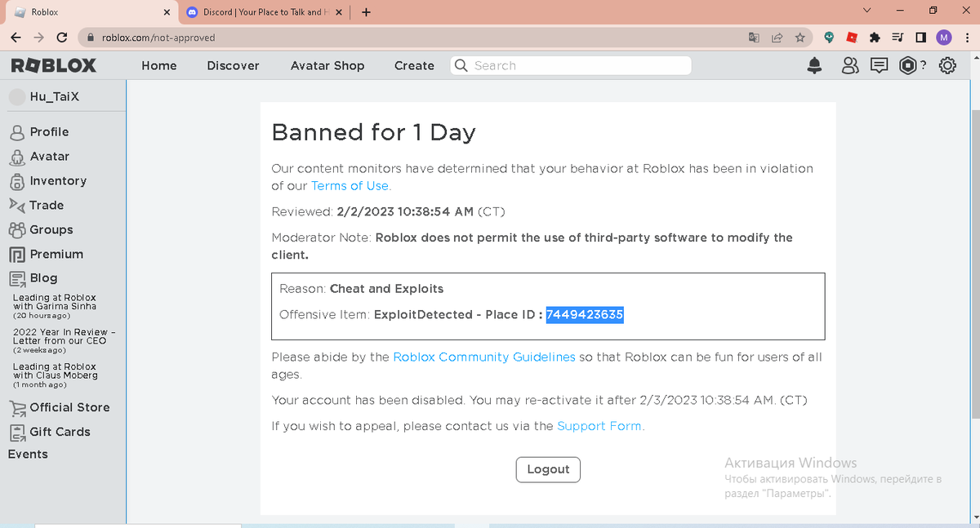Open the Roblox notifications bell
The width and height of the screenshot is (980, 528).
click(x=814, y=65)
